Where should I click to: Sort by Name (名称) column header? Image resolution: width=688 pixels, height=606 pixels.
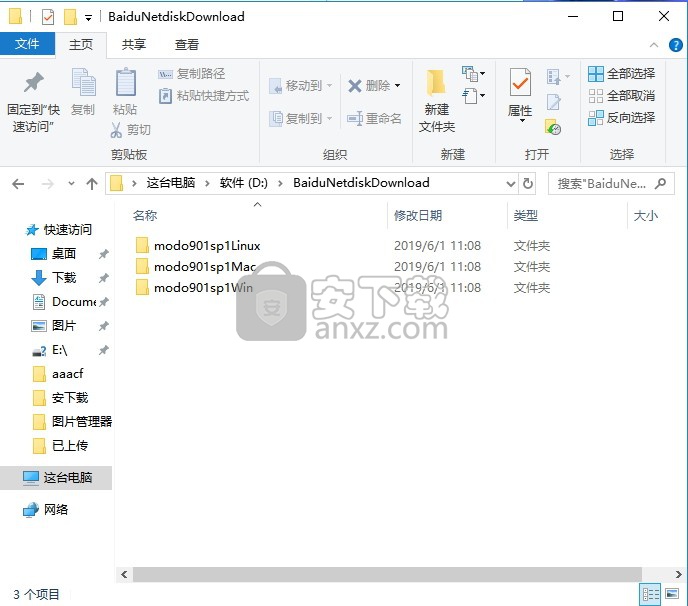point(145,215)
